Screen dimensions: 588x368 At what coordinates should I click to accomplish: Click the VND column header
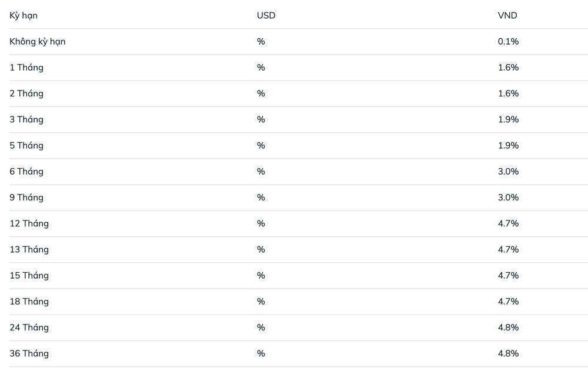507,16
